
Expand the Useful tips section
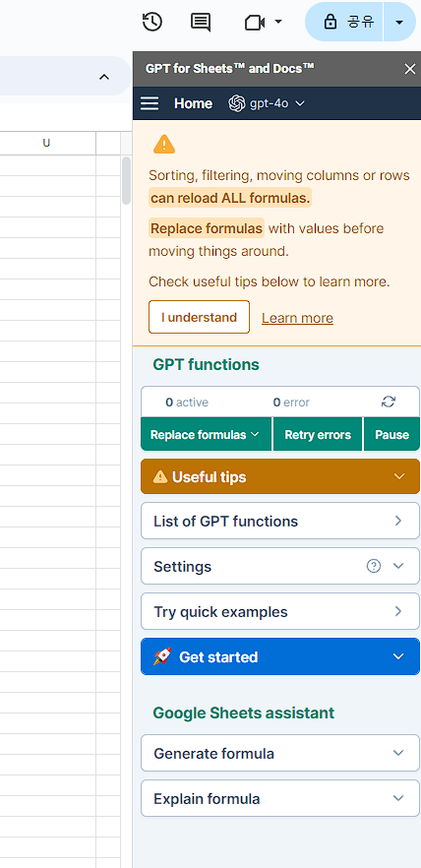pyautogui.click(x=280, y=476)
